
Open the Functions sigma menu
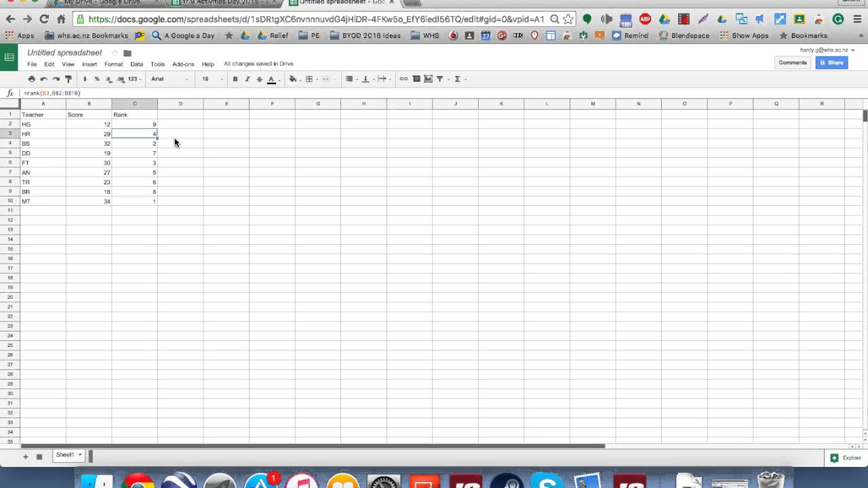(x=458, y=79)
